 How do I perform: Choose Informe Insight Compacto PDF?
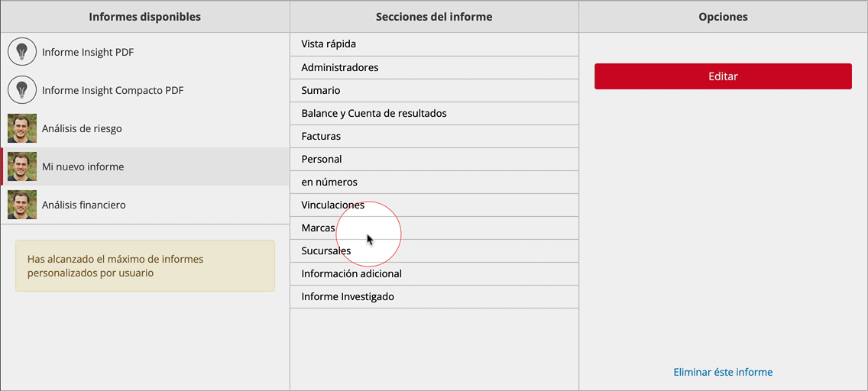145,90
